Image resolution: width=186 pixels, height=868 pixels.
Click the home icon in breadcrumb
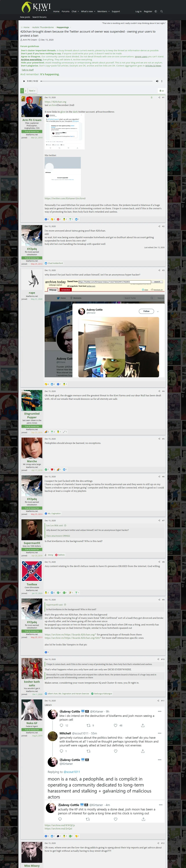coord(22,27)
